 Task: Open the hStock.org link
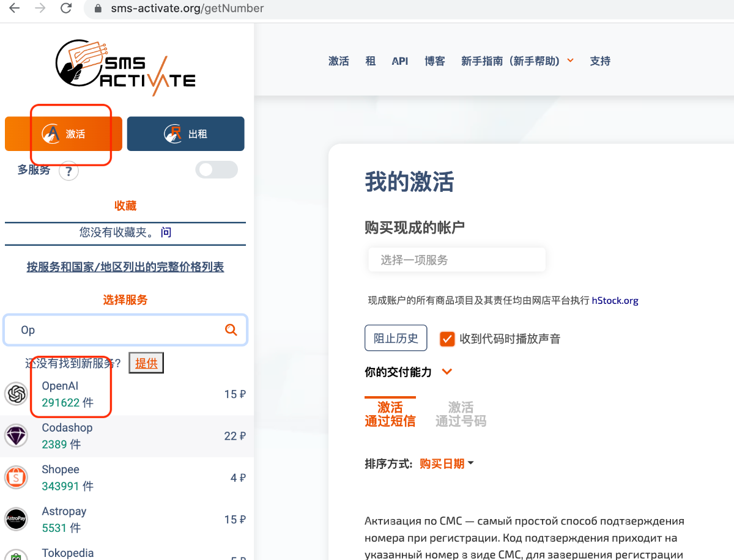(x=615, y=301)
